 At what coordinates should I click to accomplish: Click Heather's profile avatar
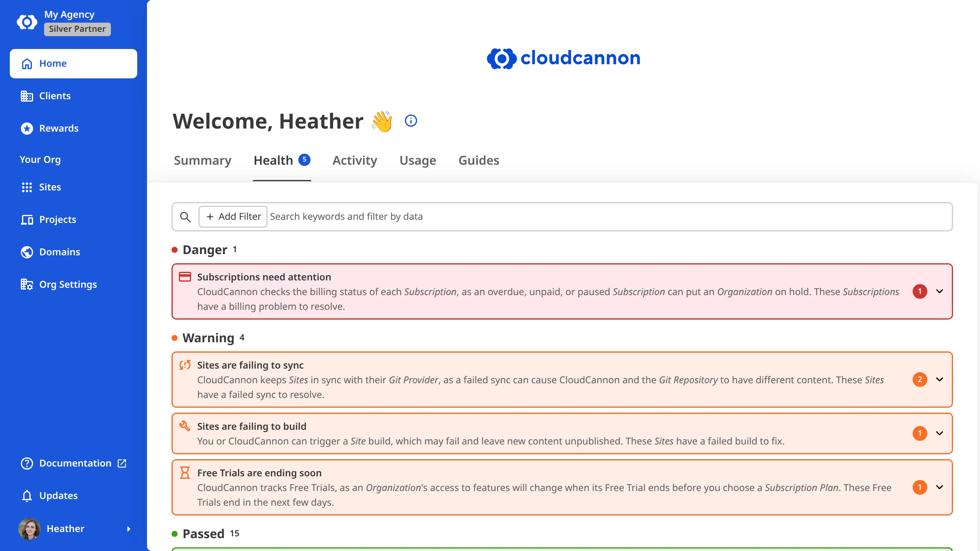click(29, 529)
